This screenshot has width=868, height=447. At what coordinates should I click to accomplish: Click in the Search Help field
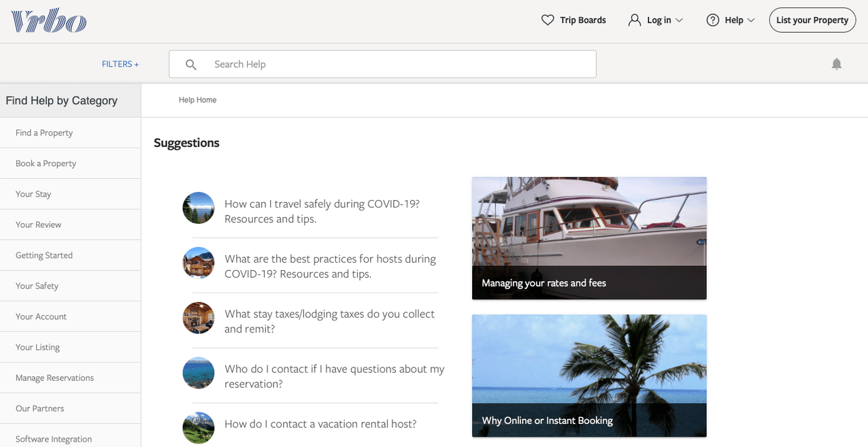pyautogui.click(x=382, y=64)
